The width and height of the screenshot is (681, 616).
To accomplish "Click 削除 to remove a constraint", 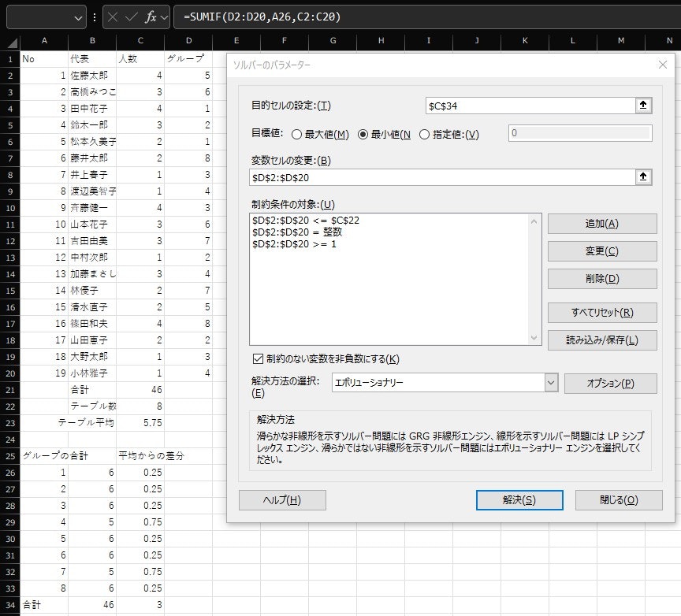I will [602, 279].
